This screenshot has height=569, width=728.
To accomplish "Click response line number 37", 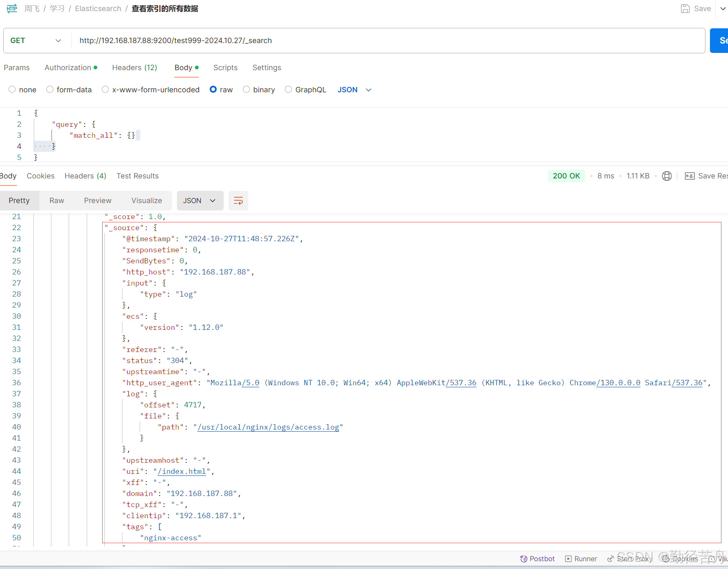I will (16, 394).
